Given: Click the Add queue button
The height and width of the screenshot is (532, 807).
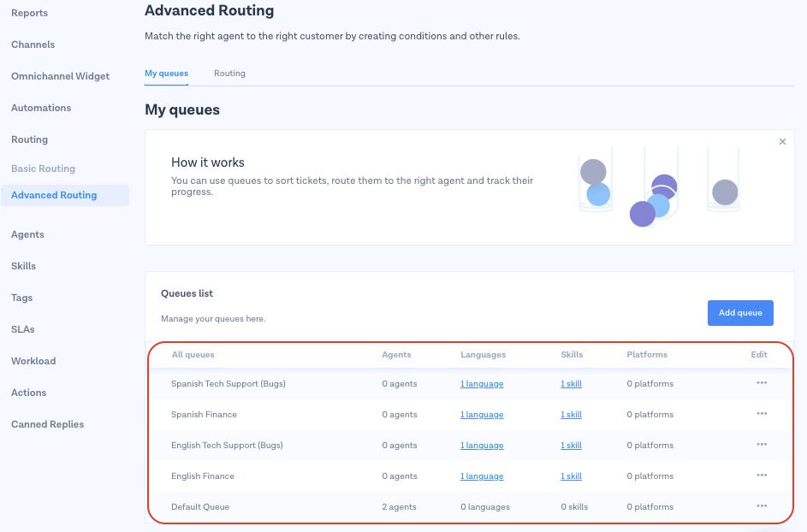Looking at the screenshot, I should (x=740, y=313).
